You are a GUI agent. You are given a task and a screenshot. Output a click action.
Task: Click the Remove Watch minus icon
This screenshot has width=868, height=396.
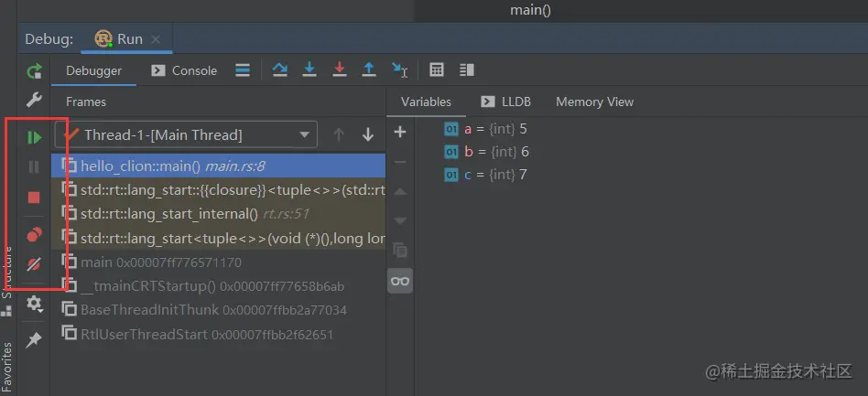click(400, 162)
